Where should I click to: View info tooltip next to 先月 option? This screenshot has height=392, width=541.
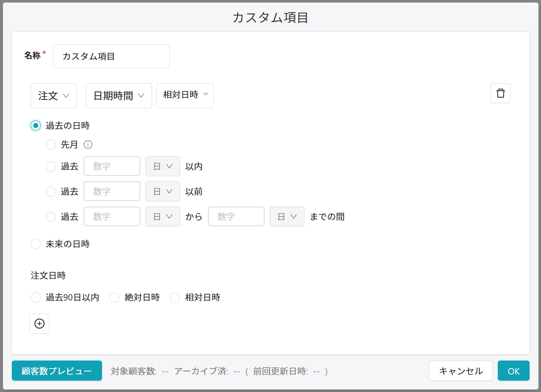pos(88,144)
